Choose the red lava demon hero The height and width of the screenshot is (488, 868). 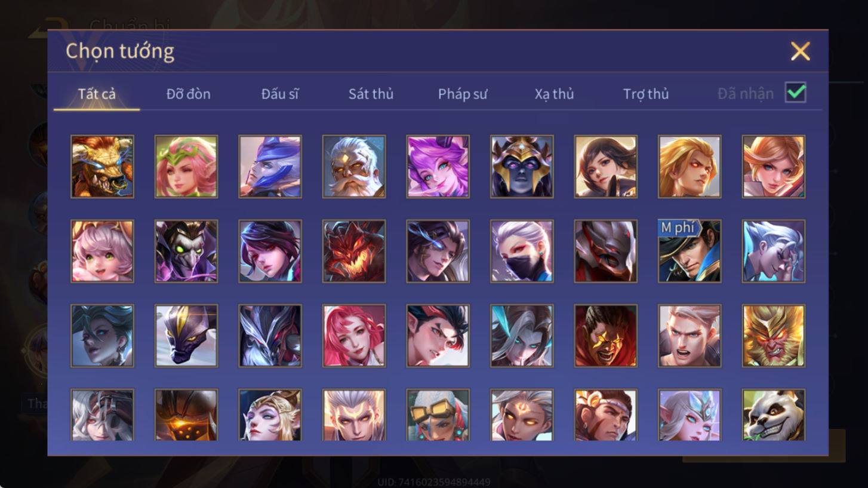[354, 251]
